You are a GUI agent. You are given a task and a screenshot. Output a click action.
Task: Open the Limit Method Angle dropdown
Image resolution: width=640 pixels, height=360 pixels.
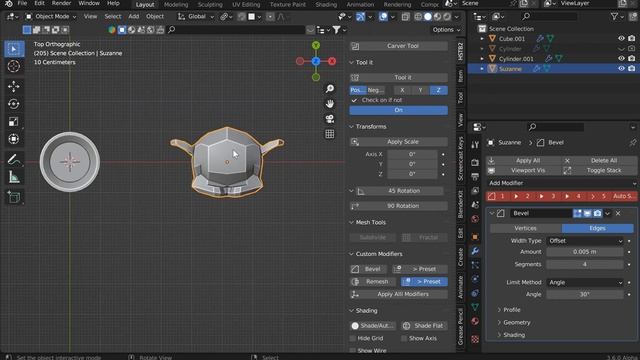pos(585,282)
